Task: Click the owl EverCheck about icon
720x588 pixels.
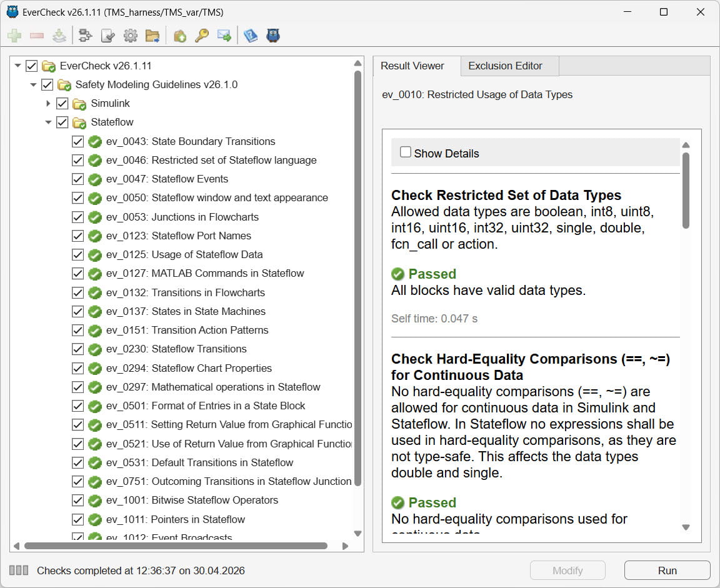Action: [273, 36]
